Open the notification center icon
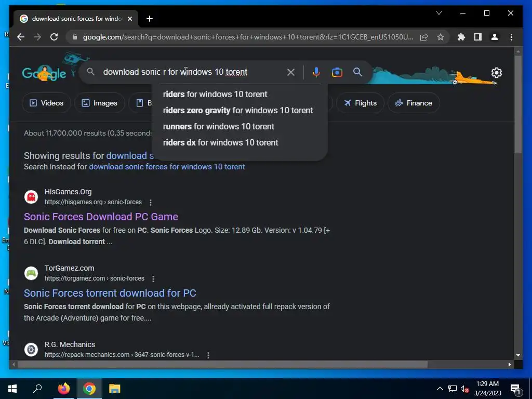Screen dimensions: 532x399 515,389
